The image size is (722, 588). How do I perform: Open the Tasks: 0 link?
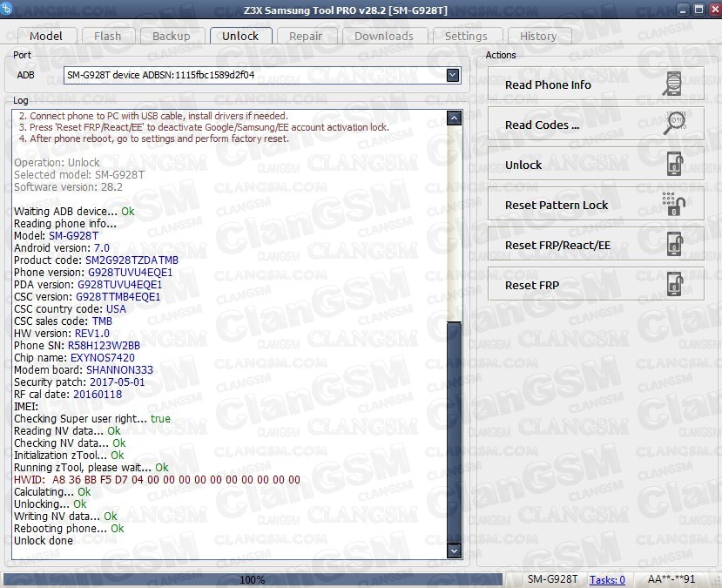607,579
